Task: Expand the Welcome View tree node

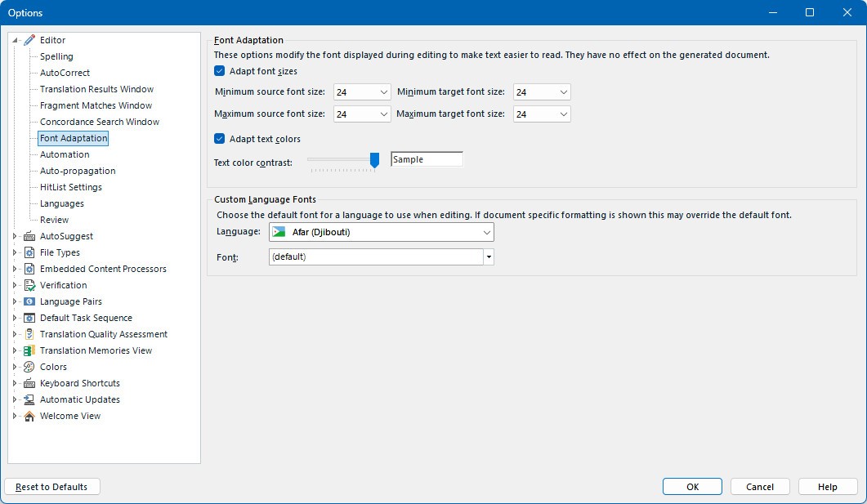Action: [x=15, y=416]
